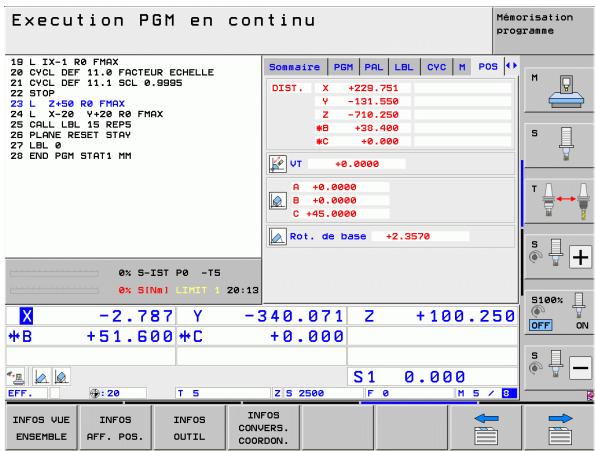
Task: Select line 24 L X-20 Y+20 R0 FMAX
Action: pyautogui.click(x=87, y=114)
